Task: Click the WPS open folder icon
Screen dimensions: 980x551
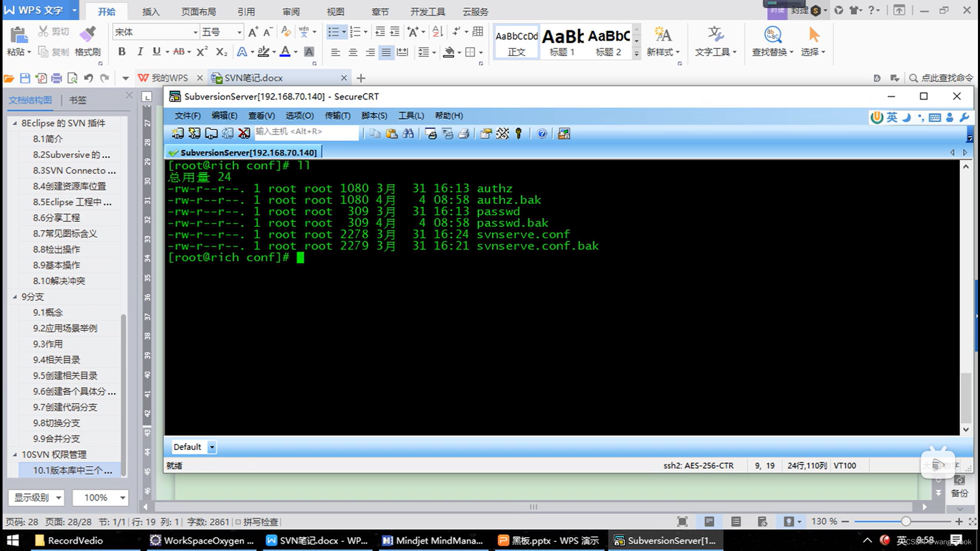Action: pyautogui.click(x=9, y=78)
